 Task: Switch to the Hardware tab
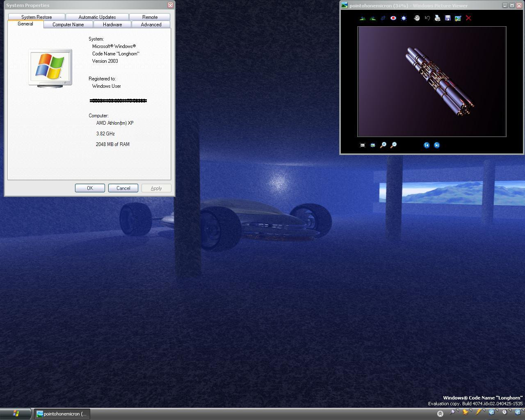click(x=112, y=25)
